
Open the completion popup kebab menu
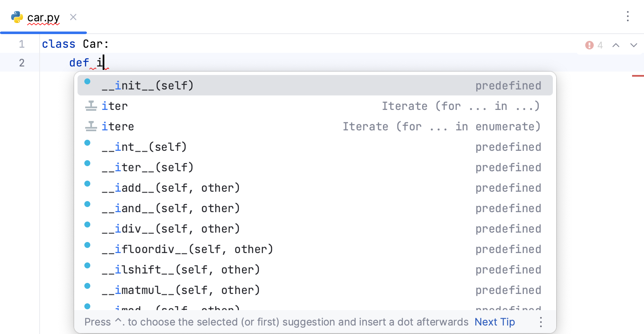pyautogui.click(x=540, y=322)
